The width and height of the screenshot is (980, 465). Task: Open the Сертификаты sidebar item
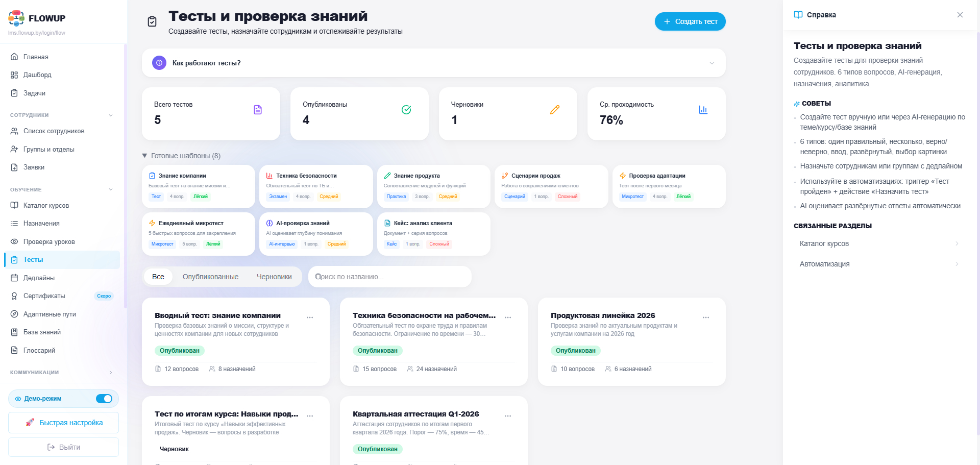pyautogui.click(x=62, y=296)
